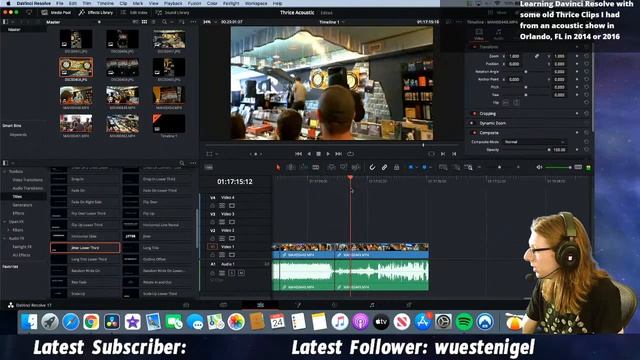Select the highlighted media pool thumbnail
640x360 pixels.
click(x=76, y=67)
